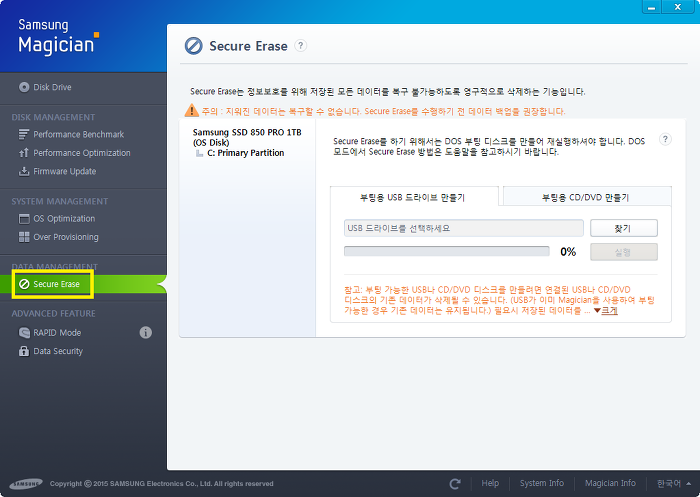Close the Magician window
The image size is (700, 497).
click(678, 7)
